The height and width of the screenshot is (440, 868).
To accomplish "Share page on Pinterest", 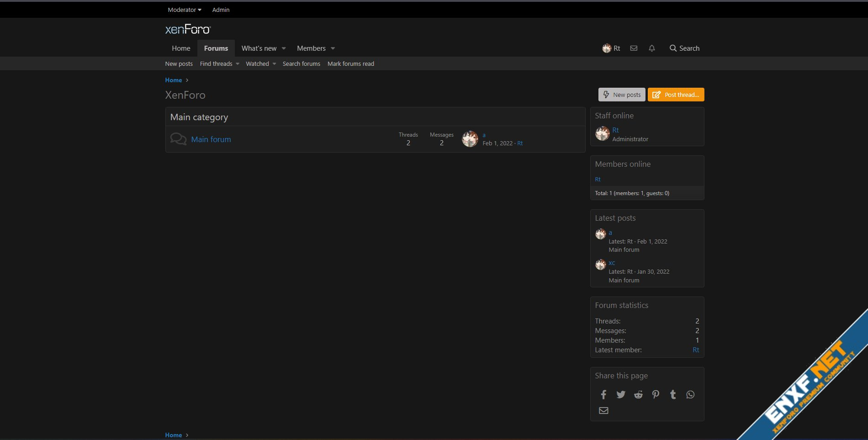I will (656, 394).
